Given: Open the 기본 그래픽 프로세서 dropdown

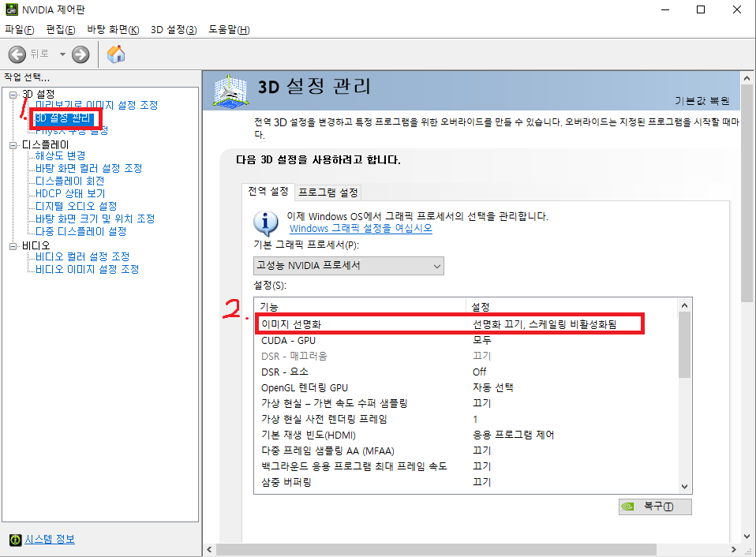Looking at the screenshot, I should [349, 266].
